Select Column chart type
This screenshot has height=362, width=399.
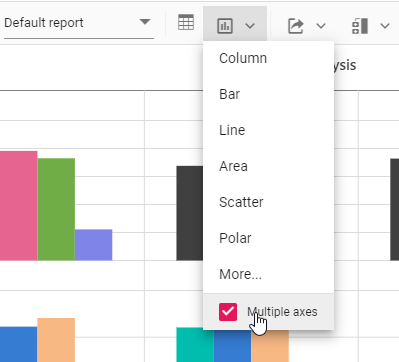click(x=268, y=58)
